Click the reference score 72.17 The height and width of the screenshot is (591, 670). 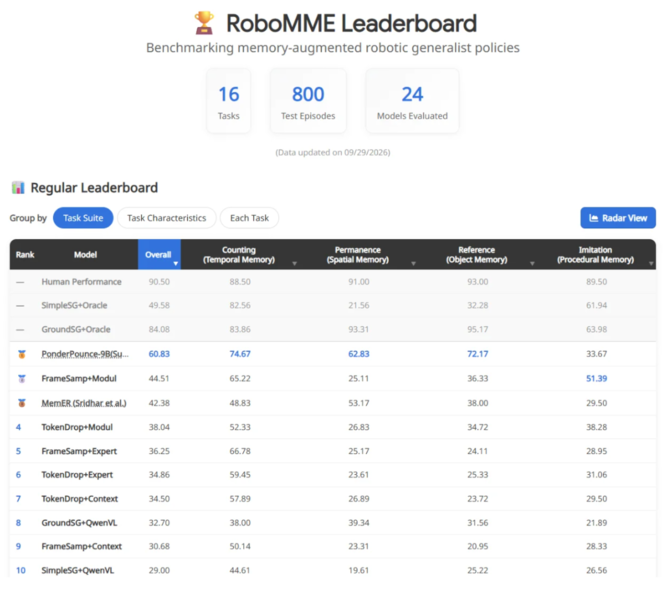[477, 354]
